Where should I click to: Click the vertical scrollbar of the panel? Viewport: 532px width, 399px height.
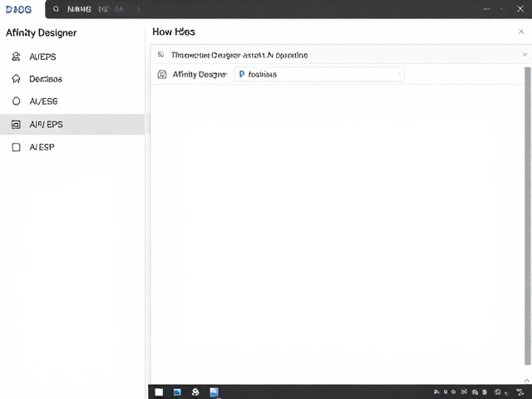[x=528, y=216]
